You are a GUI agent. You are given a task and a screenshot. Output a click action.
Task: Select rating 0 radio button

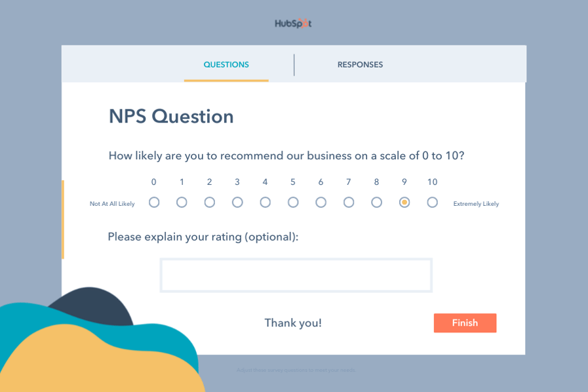[x=154, y=203]
